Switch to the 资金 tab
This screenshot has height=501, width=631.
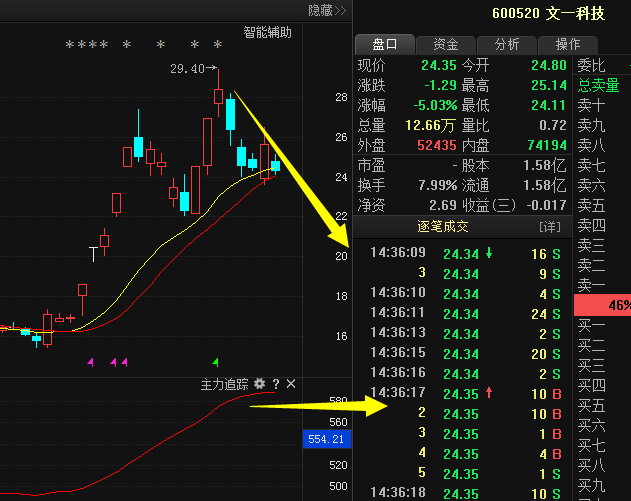click(446, 44)
